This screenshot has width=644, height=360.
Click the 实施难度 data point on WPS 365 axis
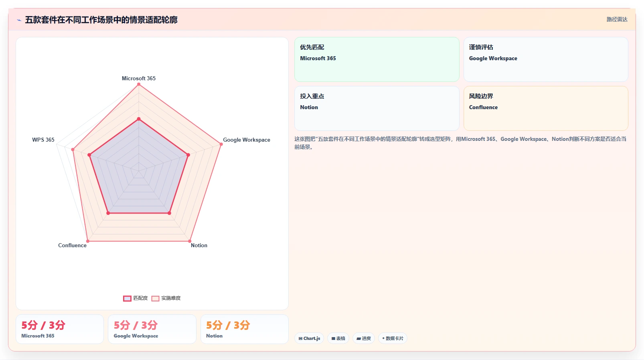coord(73,150)
